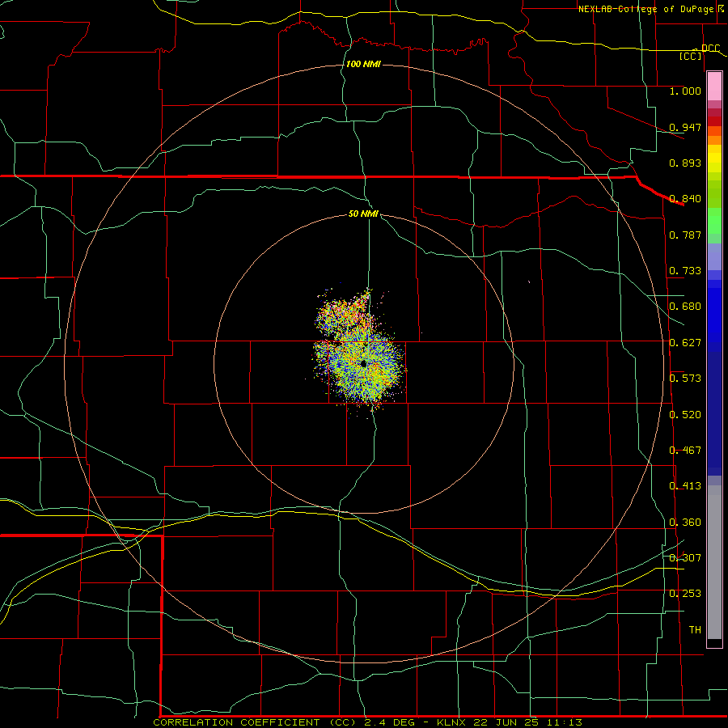This screenshot has width=728, height=728.
Task: Click the 100 NMI range ring label
Action: 363,64
